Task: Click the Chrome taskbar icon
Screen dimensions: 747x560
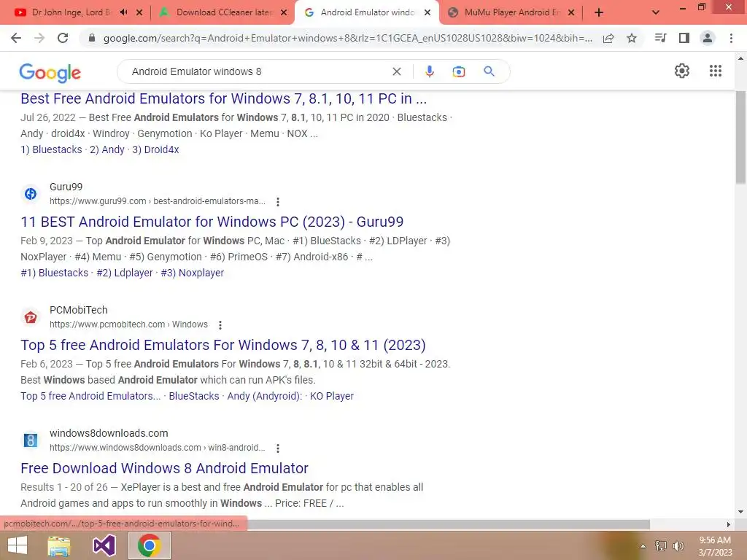Action: (149, 545)
